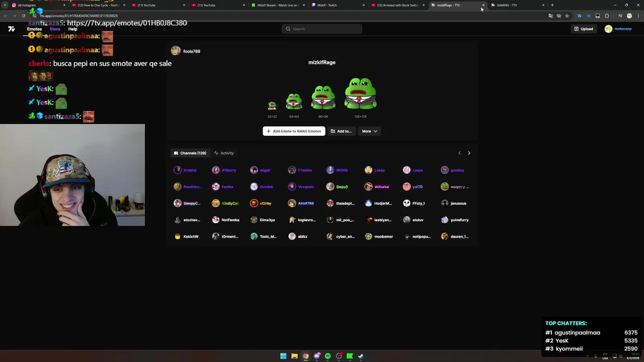
Task: Open Steam from taskbar
Action: pos(361,356)
